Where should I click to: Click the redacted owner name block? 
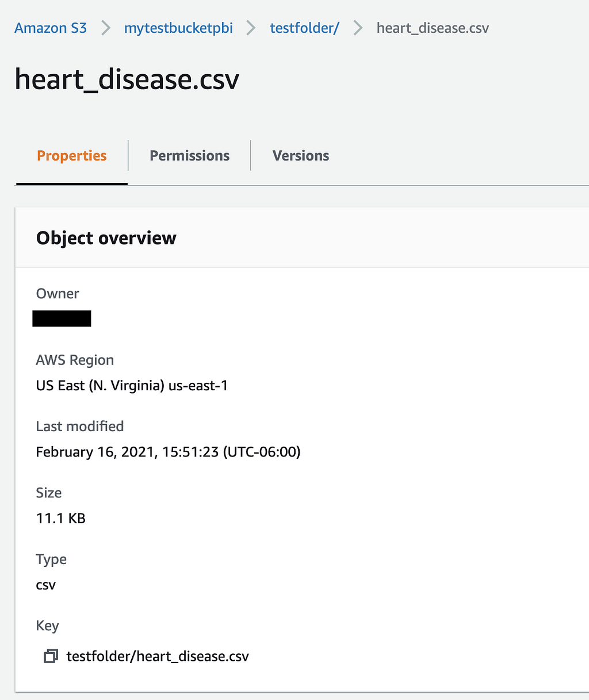[x=62, y=318]
